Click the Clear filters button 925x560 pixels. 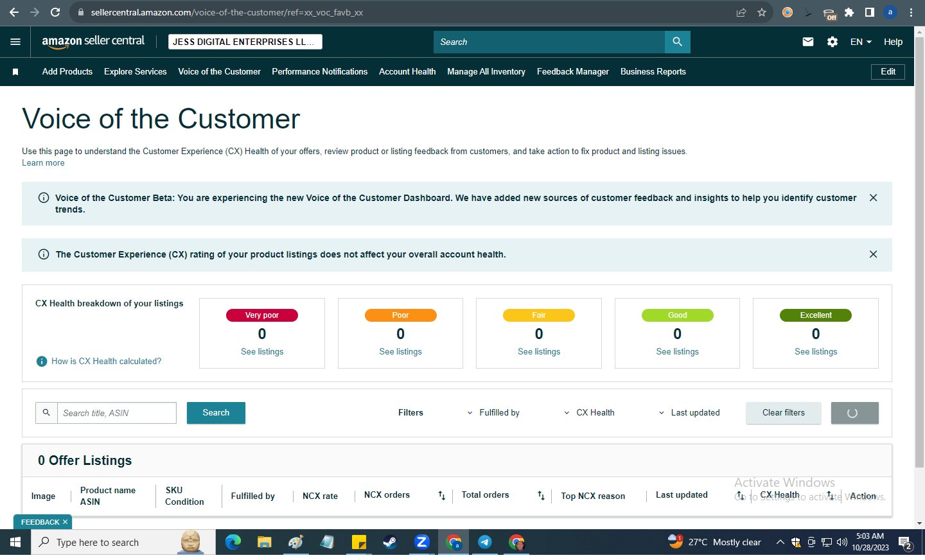coord(784,413)
